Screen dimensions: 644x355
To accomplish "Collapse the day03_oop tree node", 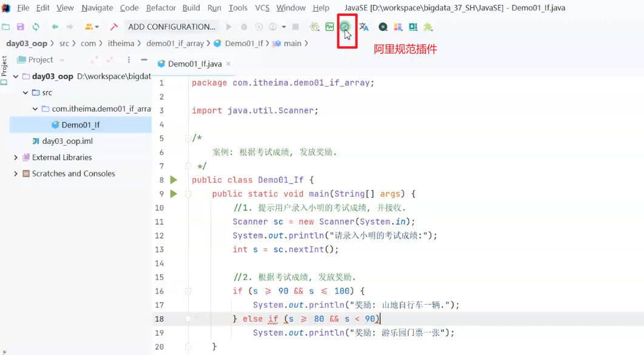I will pyautogui.click(x=16, y=76).
